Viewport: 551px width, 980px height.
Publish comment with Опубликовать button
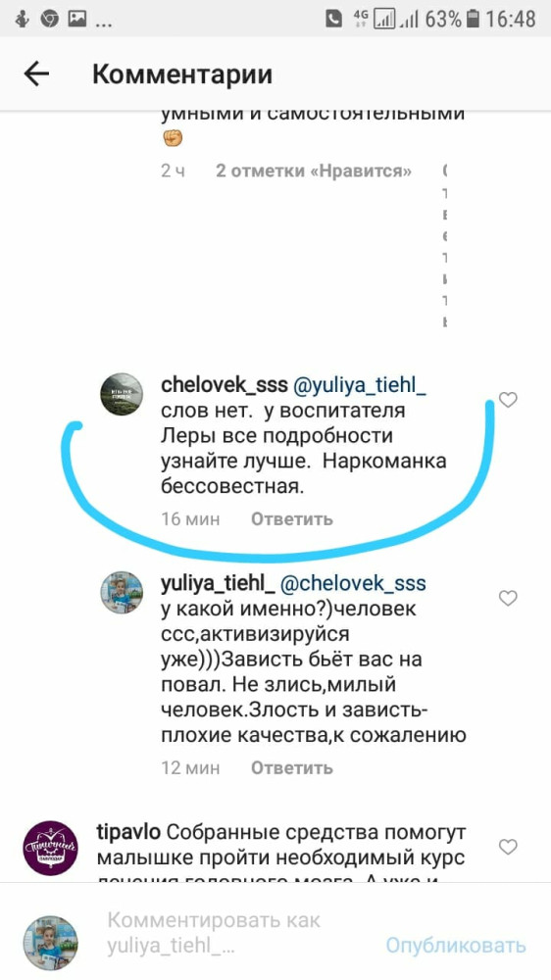455,946
